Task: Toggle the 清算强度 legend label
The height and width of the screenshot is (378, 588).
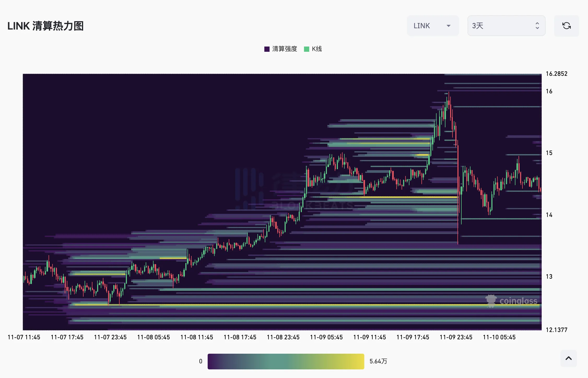Action: (x=285, y=49)
